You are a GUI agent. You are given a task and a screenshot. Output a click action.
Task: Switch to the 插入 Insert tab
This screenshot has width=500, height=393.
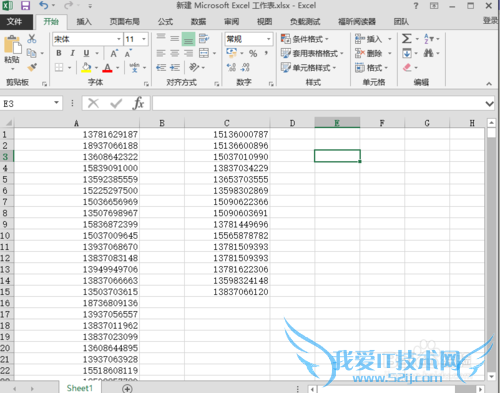coord(84,22)
